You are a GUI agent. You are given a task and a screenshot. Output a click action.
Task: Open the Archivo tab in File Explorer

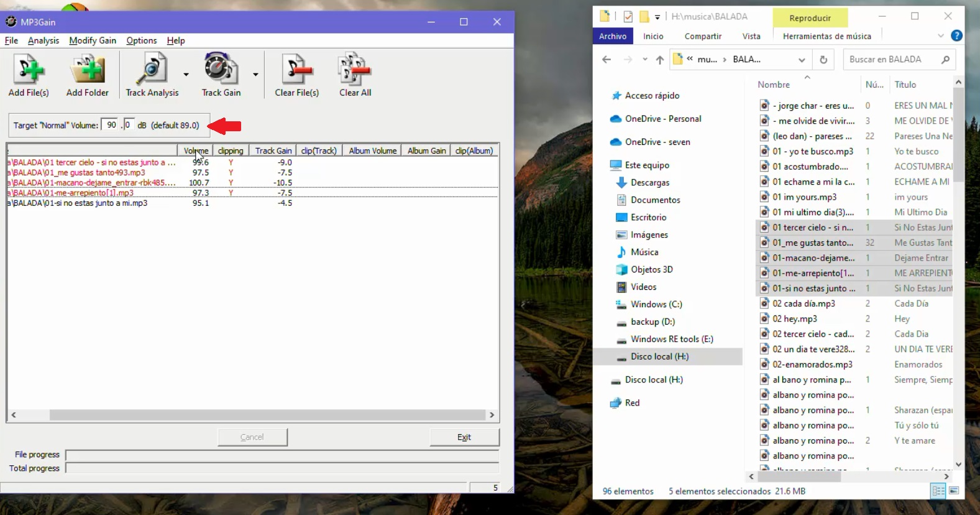pyautogui.click(x=613, y=36)
